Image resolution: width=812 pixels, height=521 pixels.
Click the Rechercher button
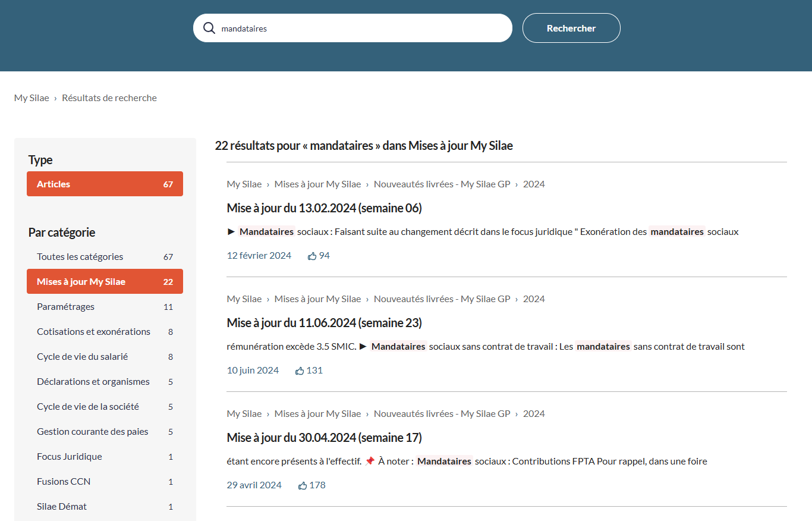tap(571, 28)
